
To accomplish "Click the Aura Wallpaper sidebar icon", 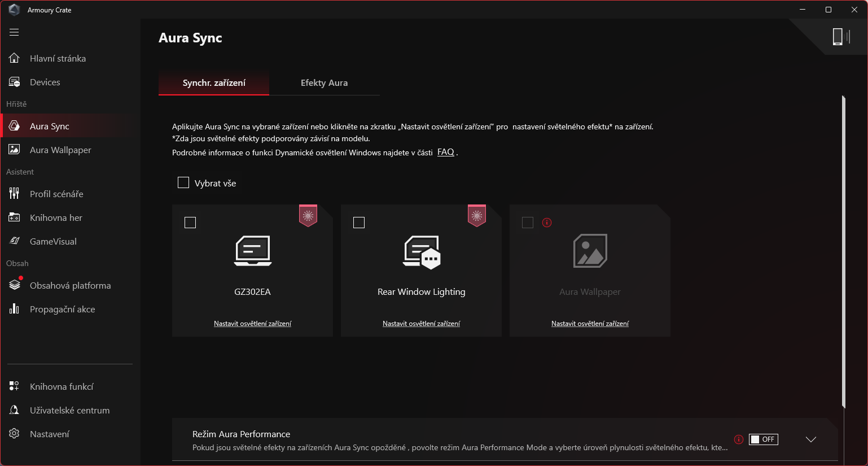I will pyautogui.click(x=14, y=150).
